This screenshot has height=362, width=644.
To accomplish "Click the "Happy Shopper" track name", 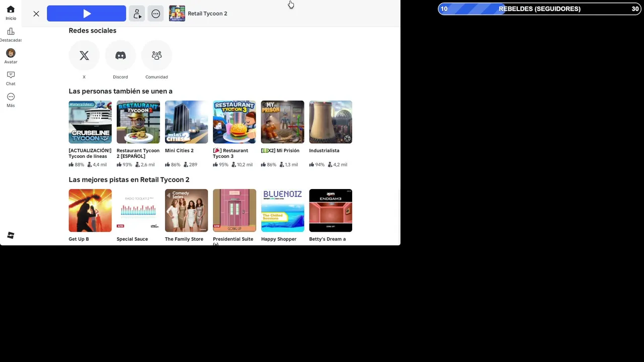I will (279, 239).
